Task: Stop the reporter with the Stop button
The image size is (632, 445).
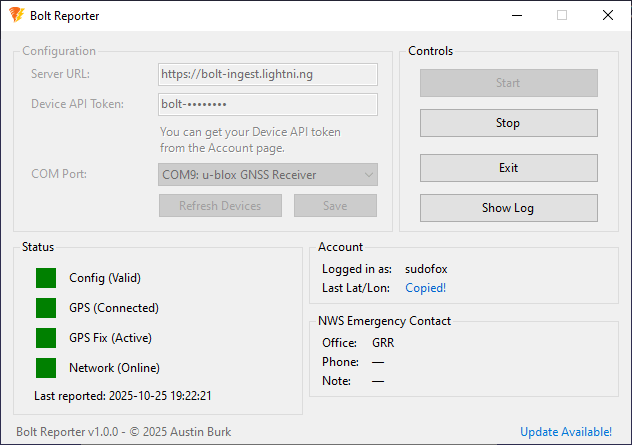Action: (509, 123)
